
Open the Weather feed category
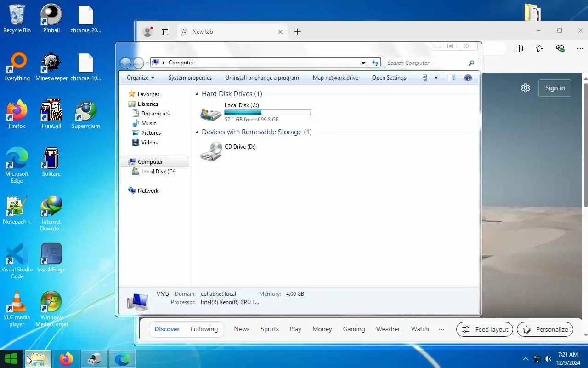tap(388, 329)
